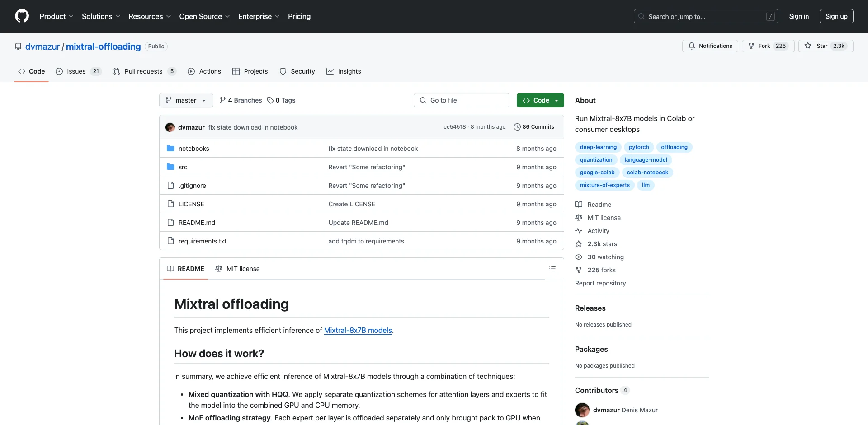868x425 pixels.
Task: Open the GitHub homepage logo
Action: (22, 16)
